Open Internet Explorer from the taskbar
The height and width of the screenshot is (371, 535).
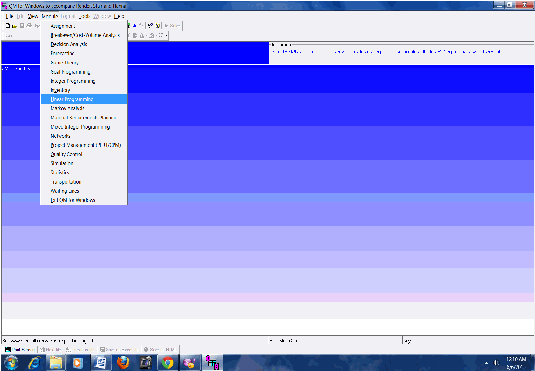click(x=34, y=362)
